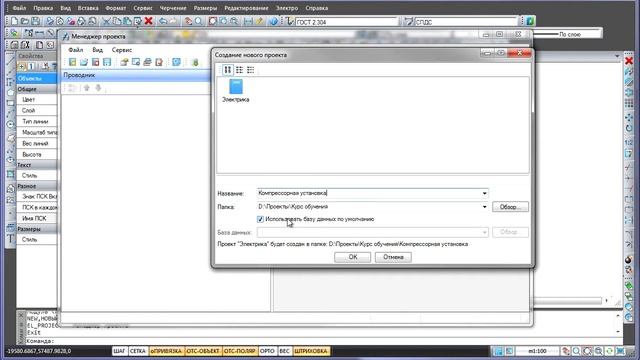Open the m1:100 scale selector in status bar
The width and height of the screenshot is (640, 360).
pos(537,351)
